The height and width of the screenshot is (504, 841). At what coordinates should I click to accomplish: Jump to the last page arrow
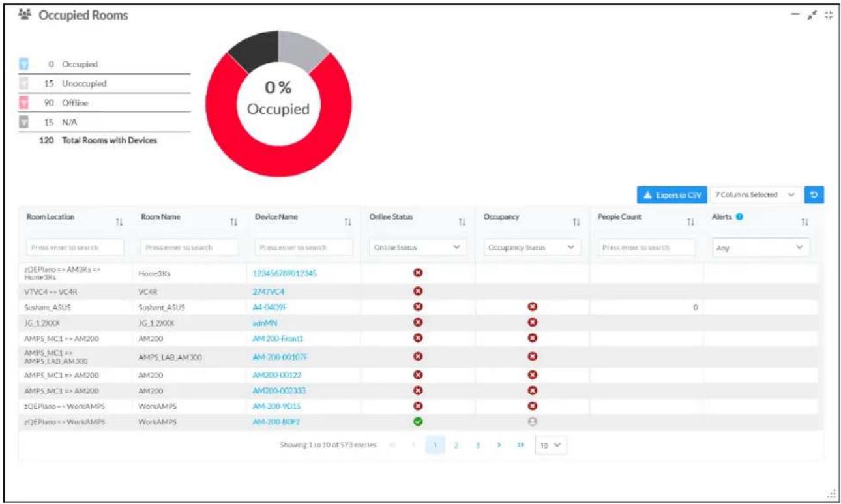[x=520, y=445]
